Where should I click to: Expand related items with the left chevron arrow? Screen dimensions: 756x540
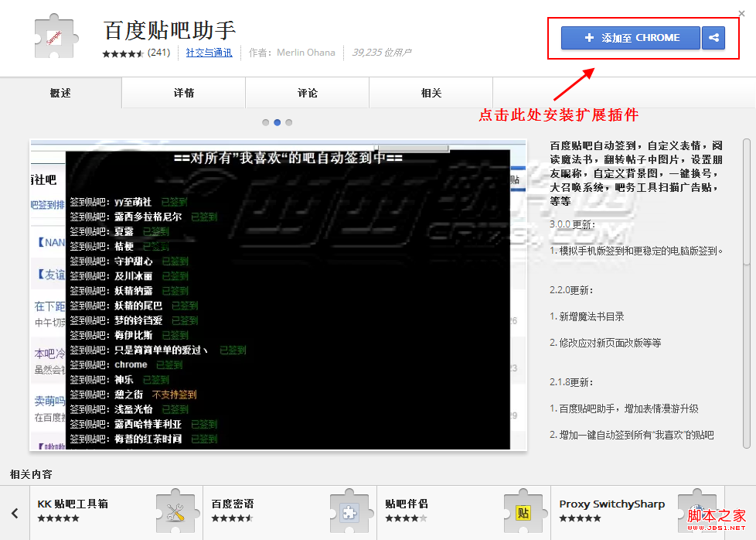14,512
